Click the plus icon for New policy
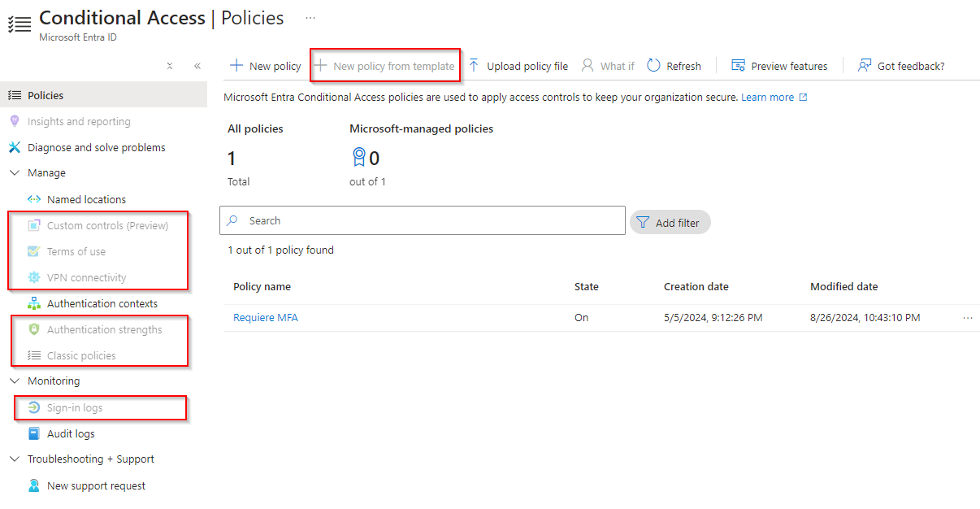 [236, 66]
